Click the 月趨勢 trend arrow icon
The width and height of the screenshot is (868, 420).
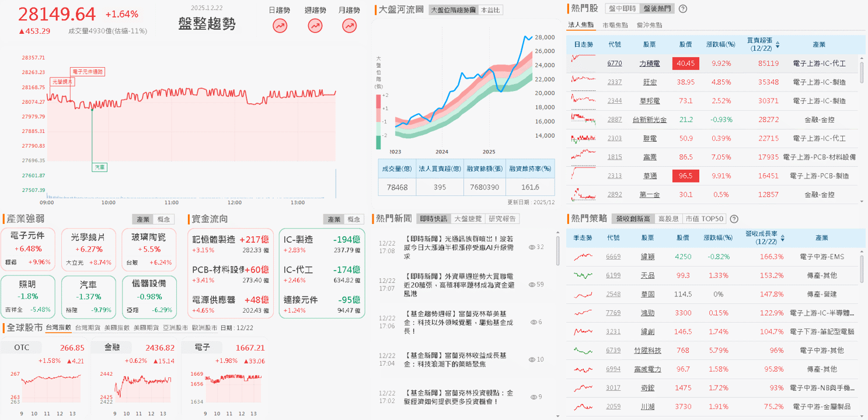pyautogui.click(x=350, y=26)
